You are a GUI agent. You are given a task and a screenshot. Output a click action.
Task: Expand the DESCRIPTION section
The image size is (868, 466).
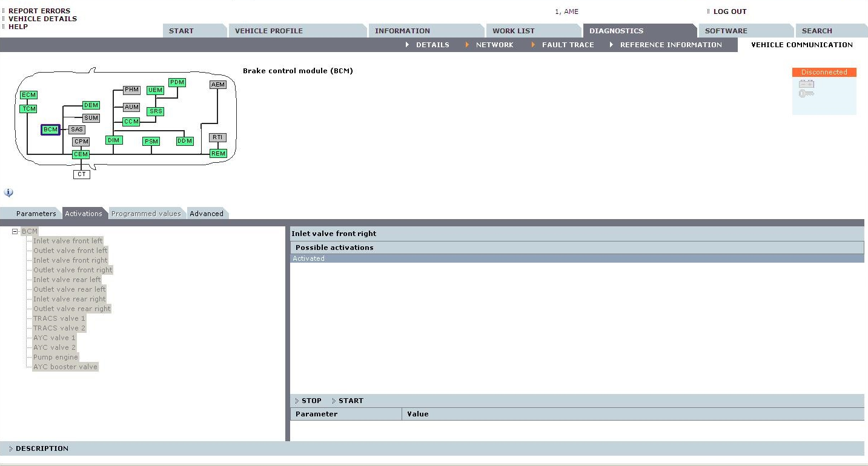point(41,448)
